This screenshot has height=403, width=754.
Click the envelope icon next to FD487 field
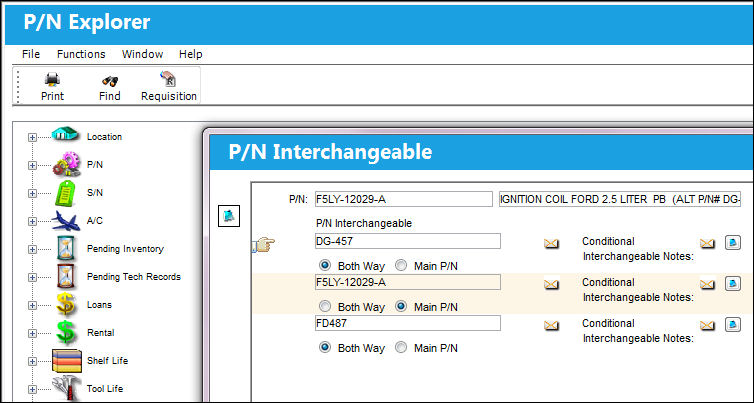[x=551, y=326]
